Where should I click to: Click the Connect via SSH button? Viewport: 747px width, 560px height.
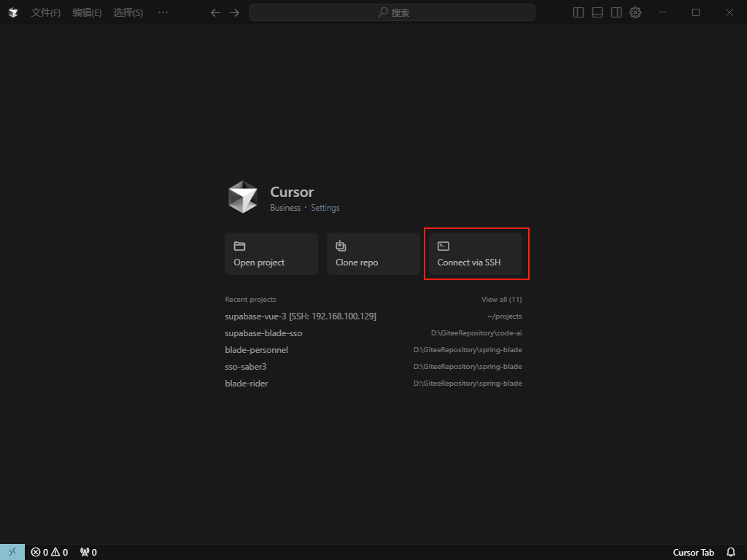(475, 254)
